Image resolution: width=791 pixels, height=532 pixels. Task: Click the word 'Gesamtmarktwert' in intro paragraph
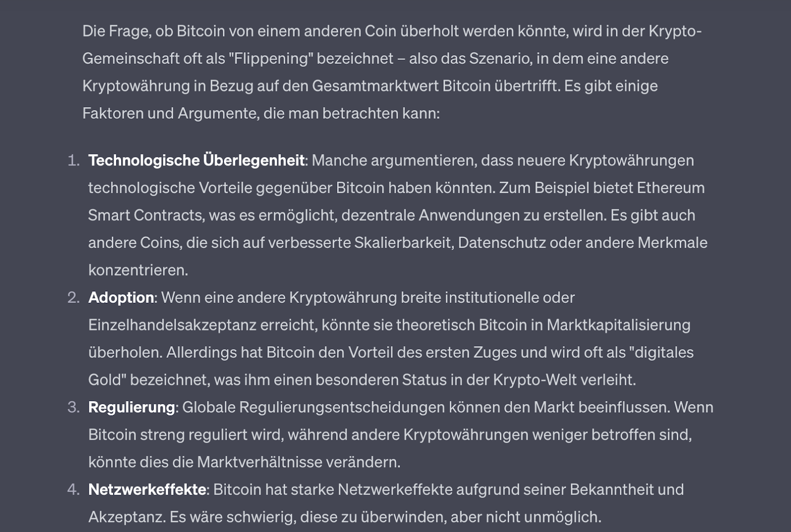pos(375,86)
